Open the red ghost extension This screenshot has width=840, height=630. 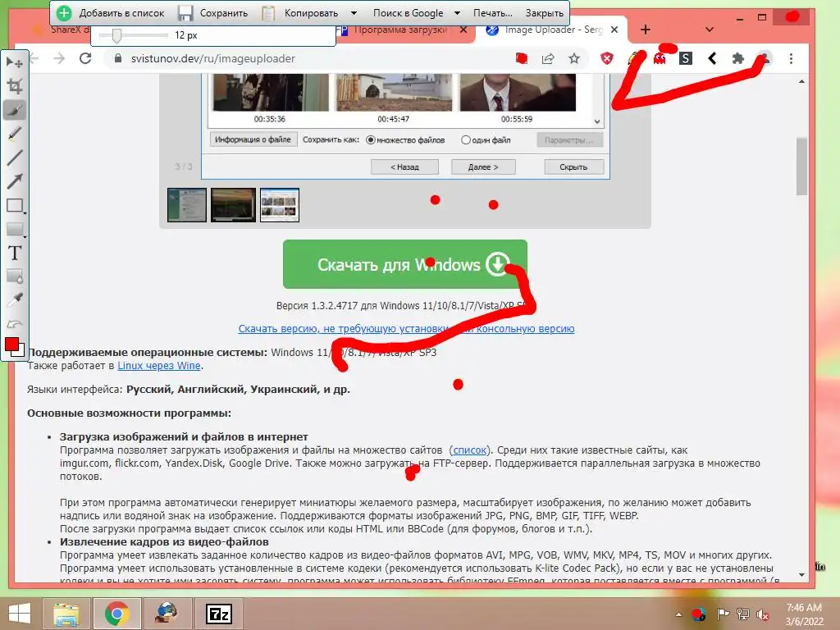coord(660,58)
